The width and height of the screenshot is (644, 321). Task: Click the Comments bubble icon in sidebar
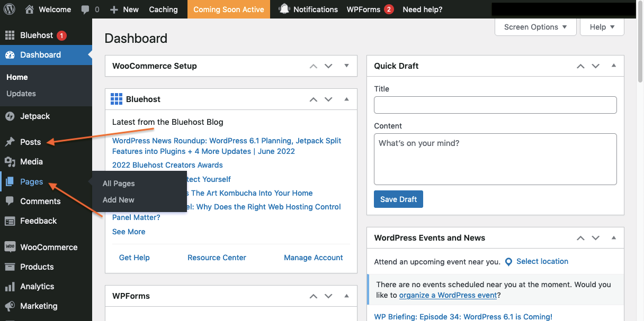[10, 201]
